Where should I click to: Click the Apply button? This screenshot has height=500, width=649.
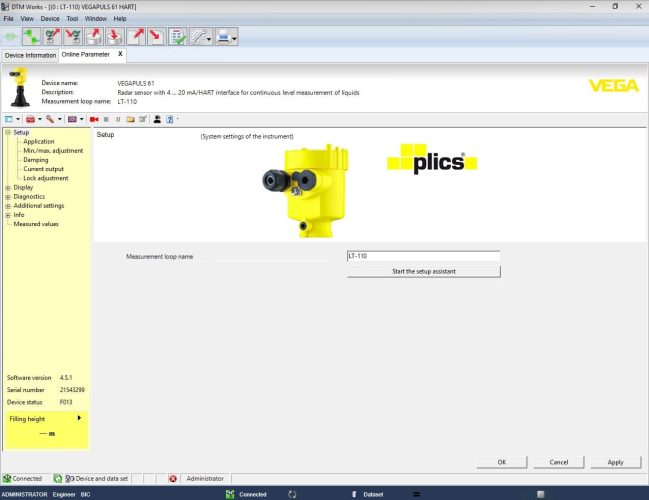tap(615, 462)
